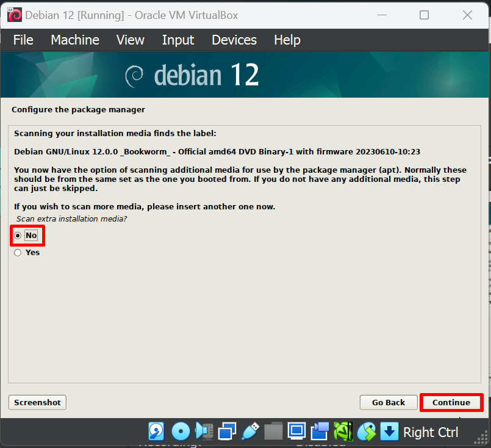Image resolution: width=491 pixels, height=448 pixels.
Task: Click the display monitor status icon
Action: 296,432
